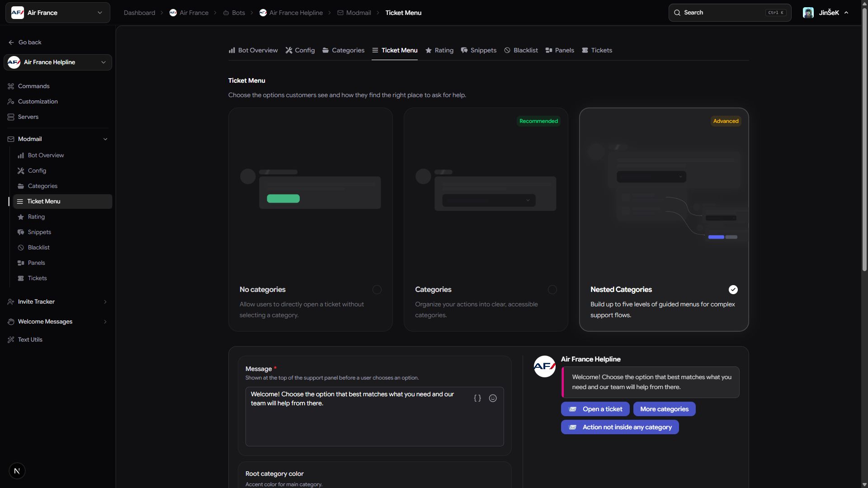Switch to the Snippets tab
Image resolution: width=868 pixels, height=488 pixels.
[479, 50]
